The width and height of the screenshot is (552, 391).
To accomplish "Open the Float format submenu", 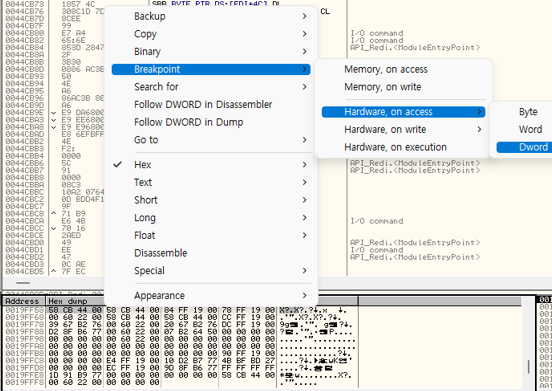I will tap(211, 235).
